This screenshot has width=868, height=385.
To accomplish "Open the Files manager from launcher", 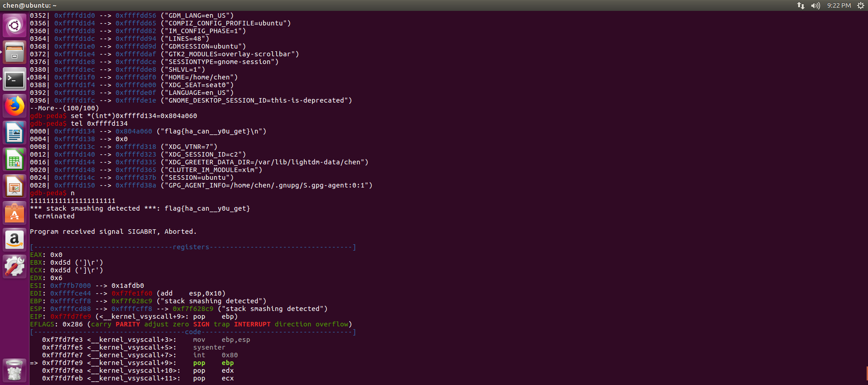I will [x=15, y=52].
